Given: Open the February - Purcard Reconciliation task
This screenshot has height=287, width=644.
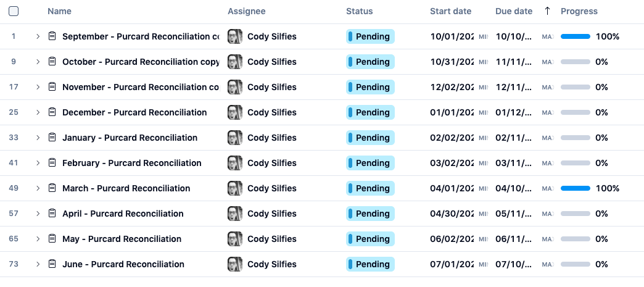Looking at the screenshot, I should click(131, 163).
